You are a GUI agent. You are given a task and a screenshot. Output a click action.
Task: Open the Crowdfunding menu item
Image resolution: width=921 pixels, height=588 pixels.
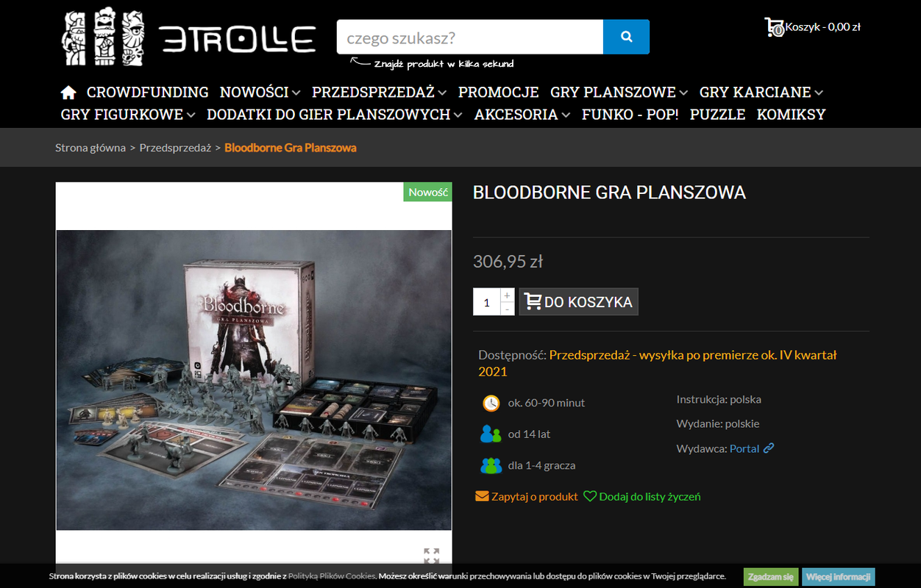[x=148, y=92]
